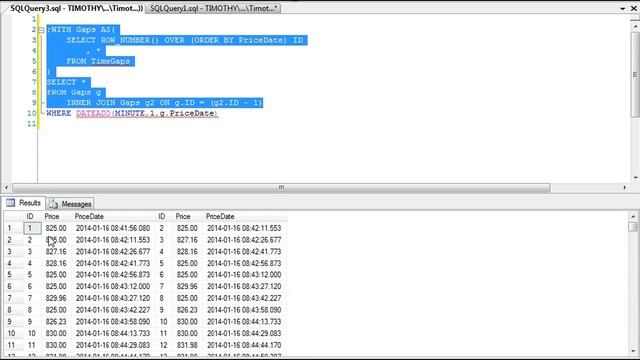The width and height of the screenshot is (640, 360).
Task: Click first-column Price cell 826.23 in row 9
Action: tap(56, 322)
